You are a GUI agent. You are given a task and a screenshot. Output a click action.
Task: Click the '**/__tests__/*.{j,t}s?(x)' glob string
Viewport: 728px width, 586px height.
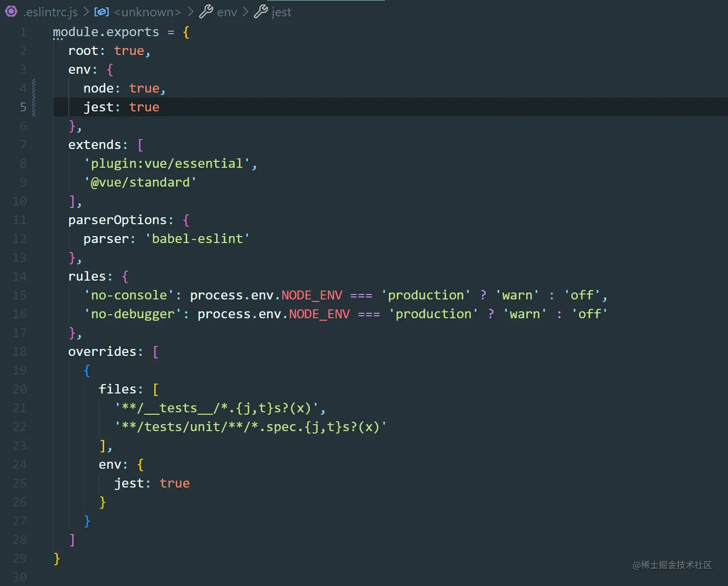click(x=217, y=408)
